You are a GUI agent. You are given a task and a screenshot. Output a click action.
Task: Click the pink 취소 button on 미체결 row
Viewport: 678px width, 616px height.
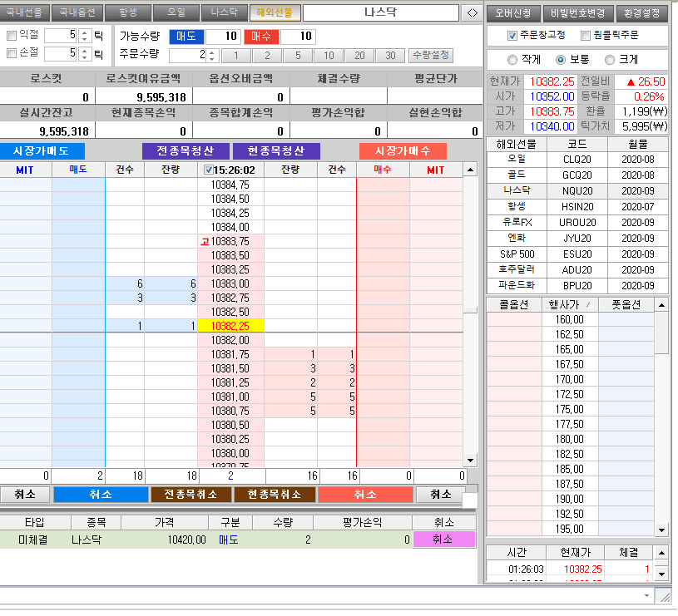(x=443, y=540)
